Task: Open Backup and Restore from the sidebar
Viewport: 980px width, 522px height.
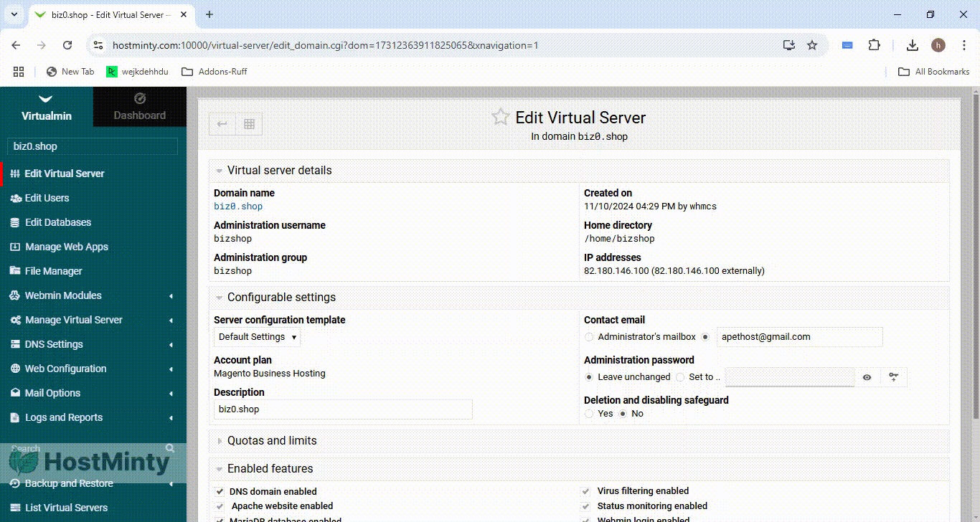Action: pyautogui.click(x=67, y=483)
